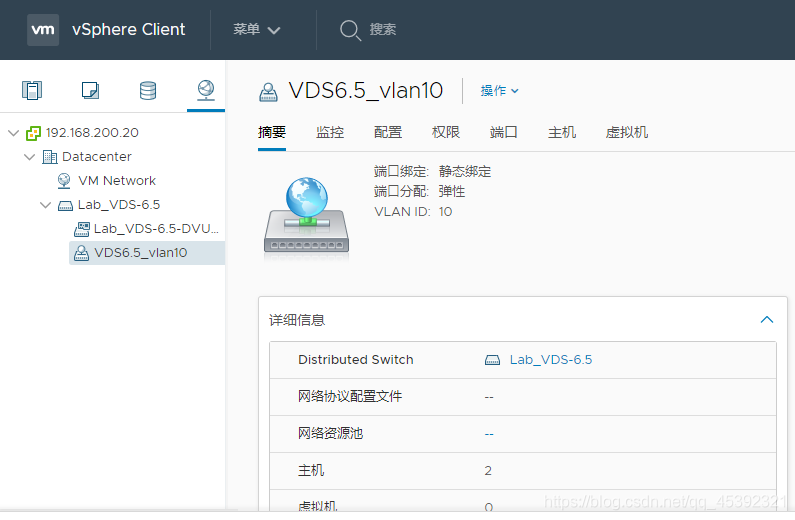
Task: Select VDS6.5_vlan10 in the tree
Action: coord(141,252)
